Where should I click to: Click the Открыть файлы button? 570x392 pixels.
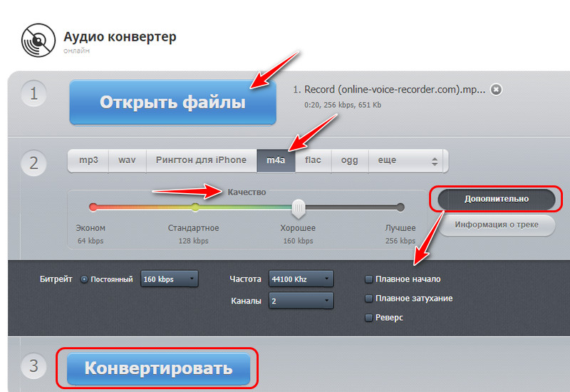click(172, 102)
